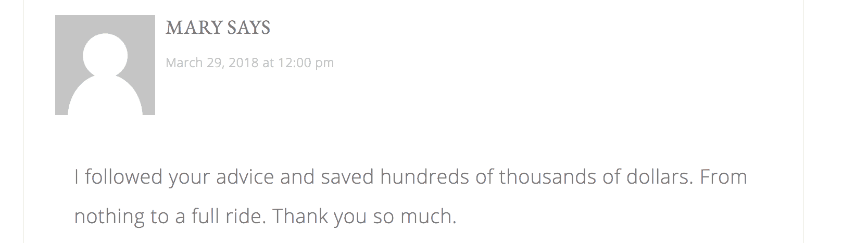Viewport: 868px width, 243px height.
Task: Click the silhouette head in the avatar
Action: coord(105,55)
